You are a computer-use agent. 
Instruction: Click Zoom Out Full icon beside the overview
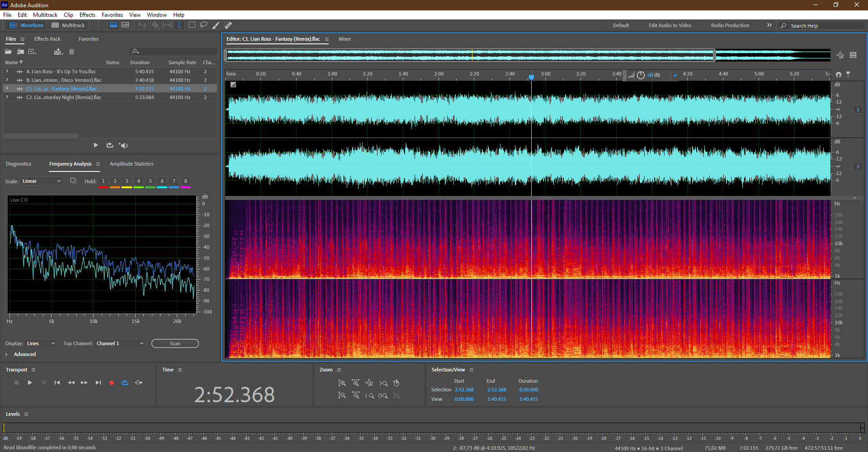click(840, 55)
